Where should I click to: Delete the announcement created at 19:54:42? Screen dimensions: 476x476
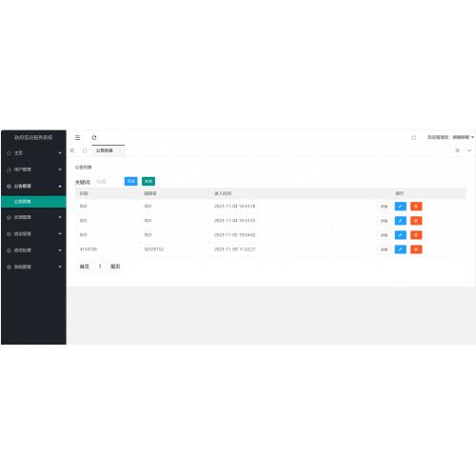(x=416, y=235)
